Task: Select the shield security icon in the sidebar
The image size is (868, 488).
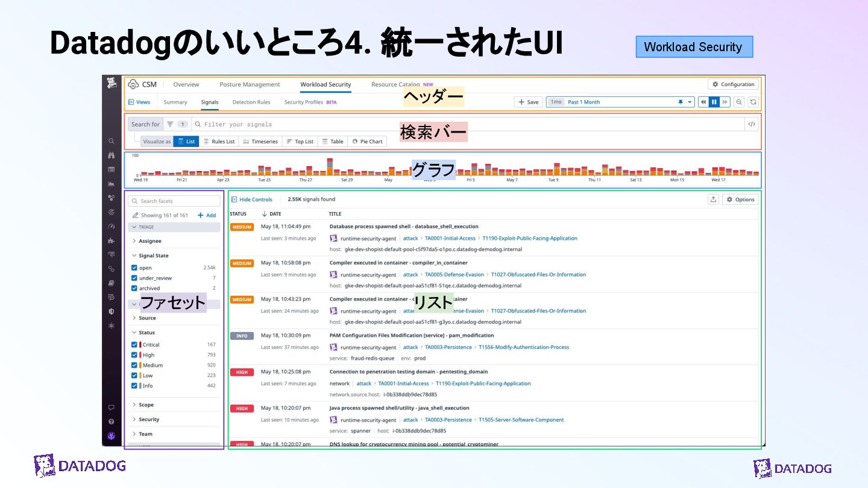Action: pyautogui.click(x=112, y=311)
